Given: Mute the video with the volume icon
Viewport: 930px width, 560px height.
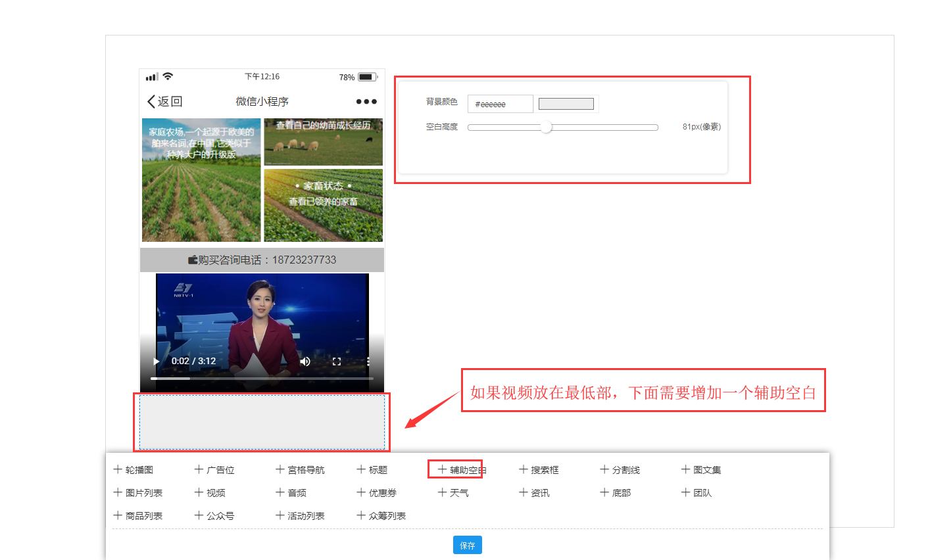Looking at the screenshot, I should point(305,362).
